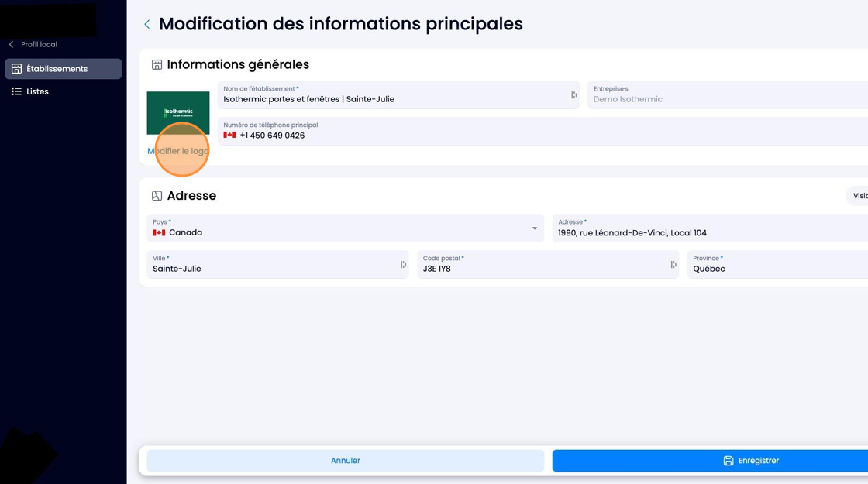Click the Annuler button
Viewport: 868px width, 484px height.
tap(346, 461)
